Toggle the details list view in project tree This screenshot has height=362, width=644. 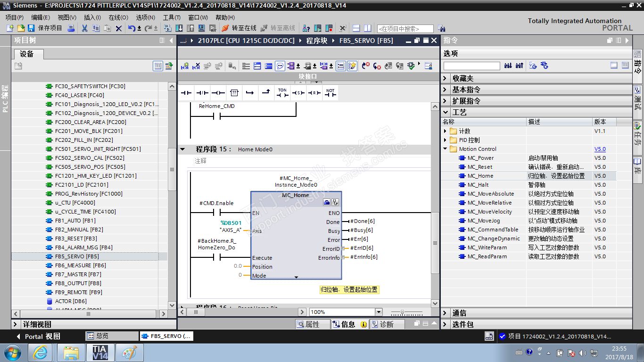click(158, 66)
